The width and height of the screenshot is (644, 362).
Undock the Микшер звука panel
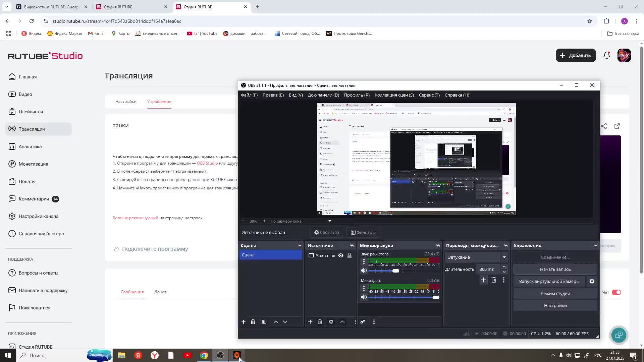[438, 245]
